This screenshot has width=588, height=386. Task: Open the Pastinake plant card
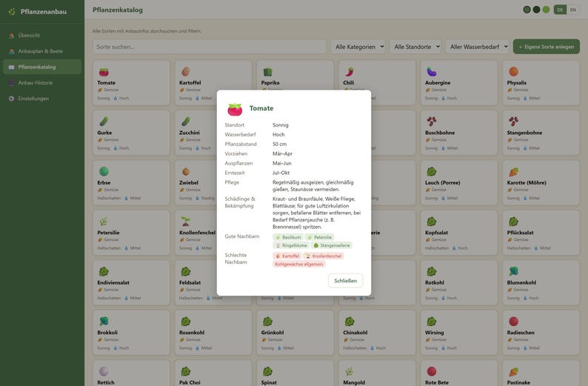(x=541, y=373)
